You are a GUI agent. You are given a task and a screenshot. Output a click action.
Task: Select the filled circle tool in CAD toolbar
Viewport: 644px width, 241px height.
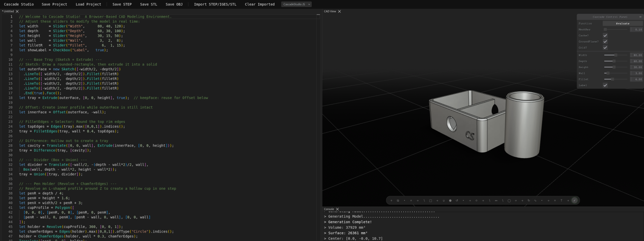450,200
